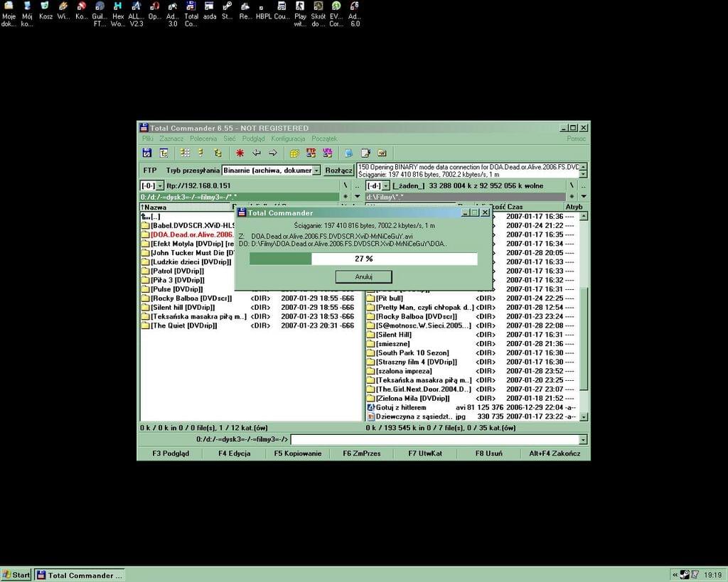This screenshot has width=728, height=582.
Task: Click the Start button on taskbar
Action: tap(16, 575)
